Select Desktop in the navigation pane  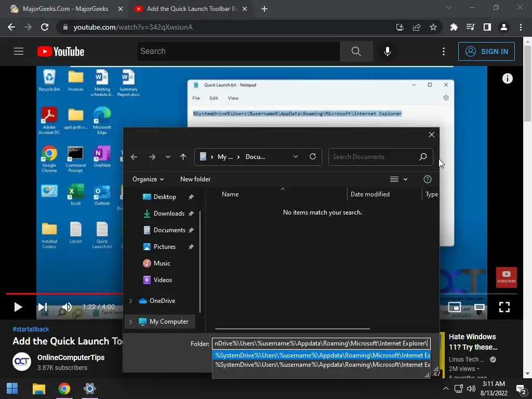pos(165,197)
